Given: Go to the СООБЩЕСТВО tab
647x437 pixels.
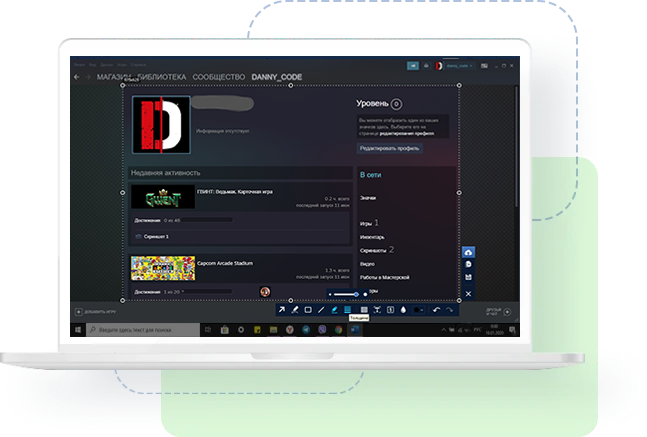Looking at the screenshot, I should tap(217, 77).
